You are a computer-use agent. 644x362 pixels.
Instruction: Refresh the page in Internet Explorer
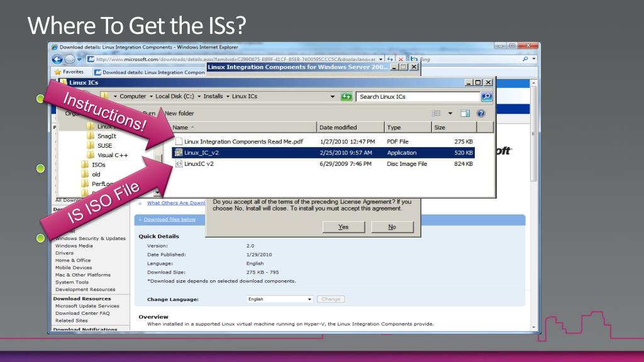[x=390, y=59]
